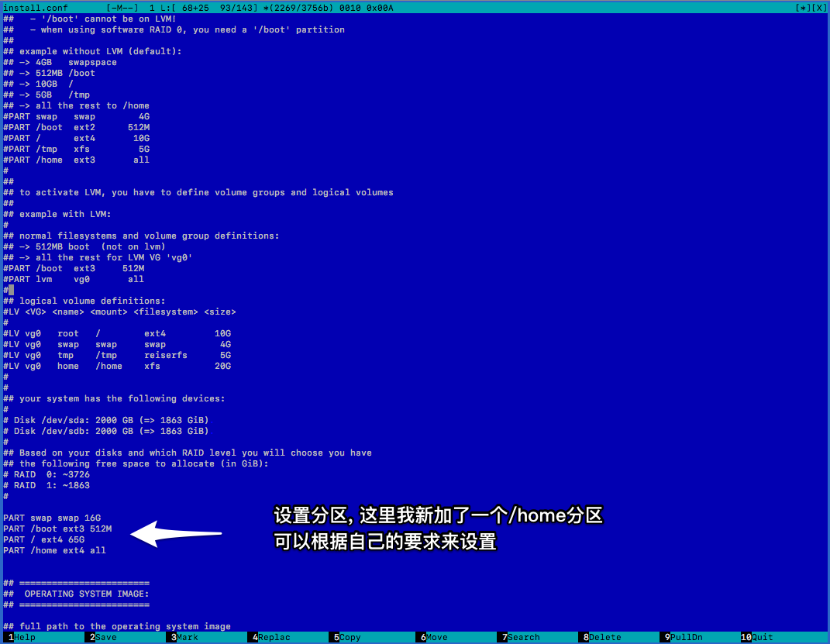Click the [-M--] modified status flag

pos(122,7)
